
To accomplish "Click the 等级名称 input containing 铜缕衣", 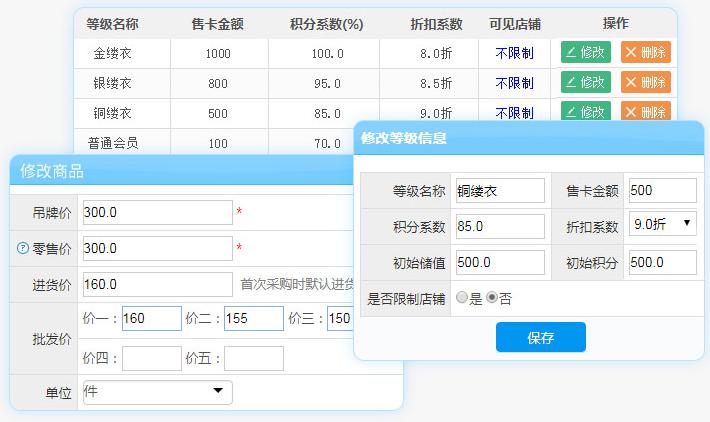I will [x=500, y=190].
